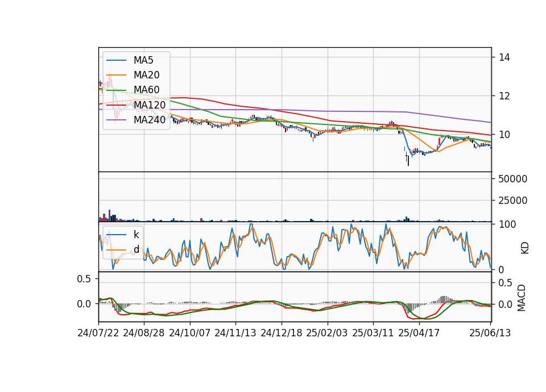
Task: Click the left MACD axis value 0.0
Action: (x=84, y=304)
